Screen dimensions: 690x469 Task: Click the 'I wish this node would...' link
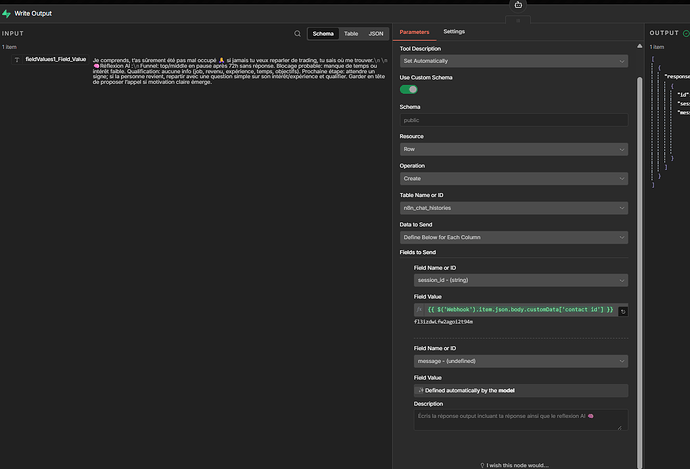tap(517, 464)
